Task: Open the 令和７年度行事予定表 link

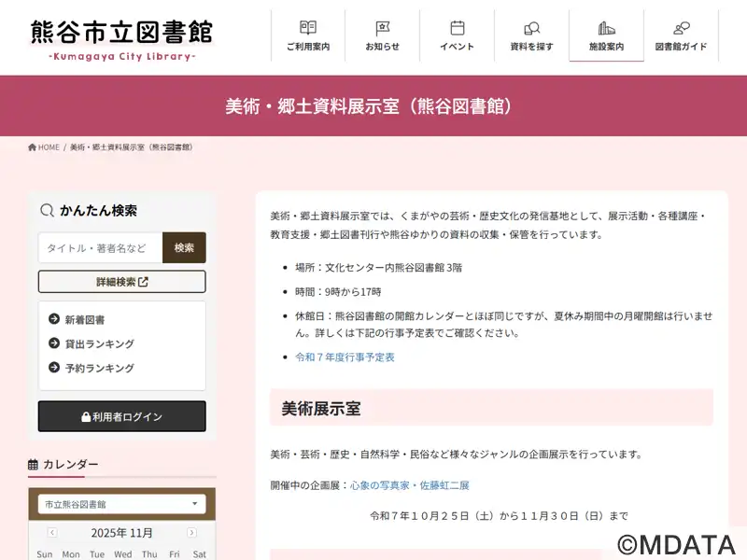Action: coord(345,357)
